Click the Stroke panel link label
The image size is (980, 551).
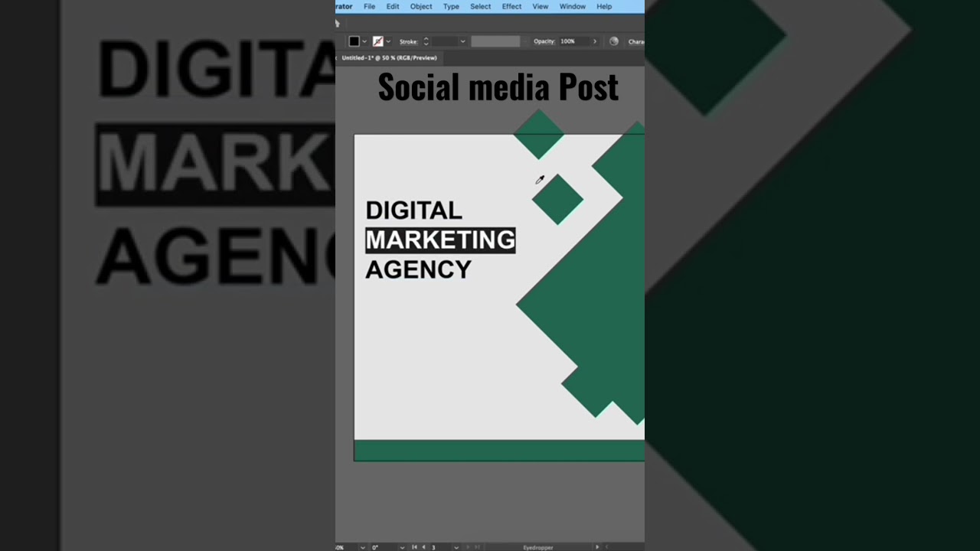408,41
